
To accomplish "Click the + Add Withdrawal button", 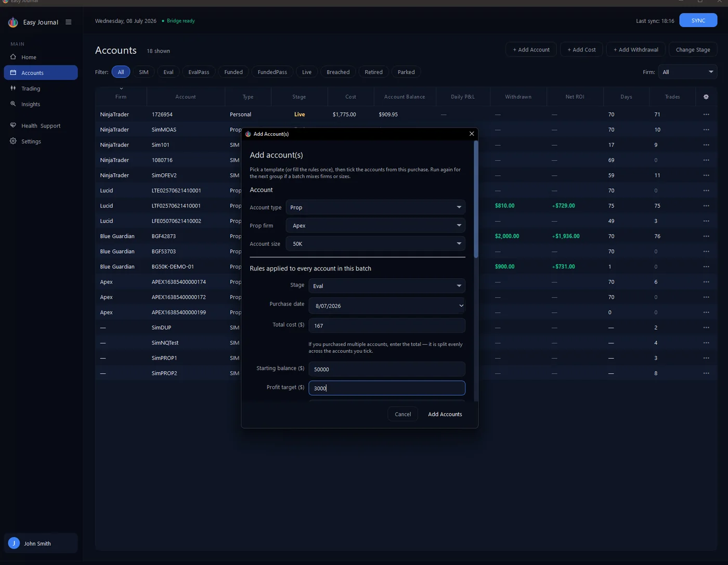I will (635, 49).
